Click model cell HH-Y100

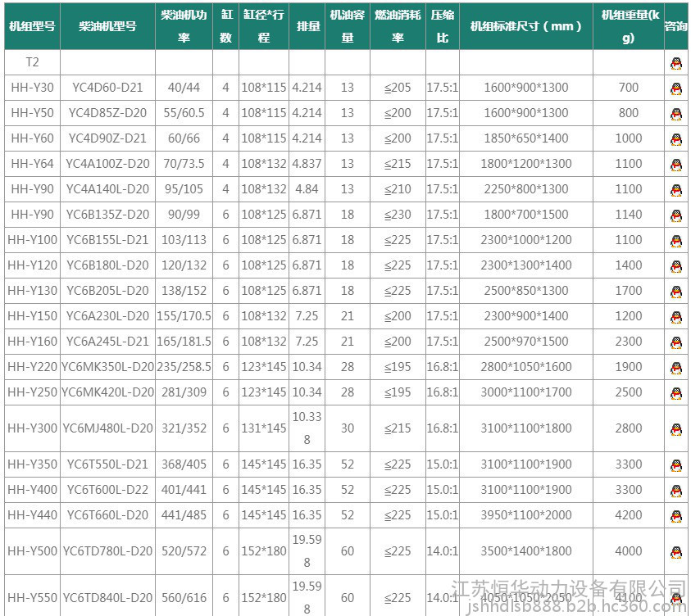tap(32, 240)
